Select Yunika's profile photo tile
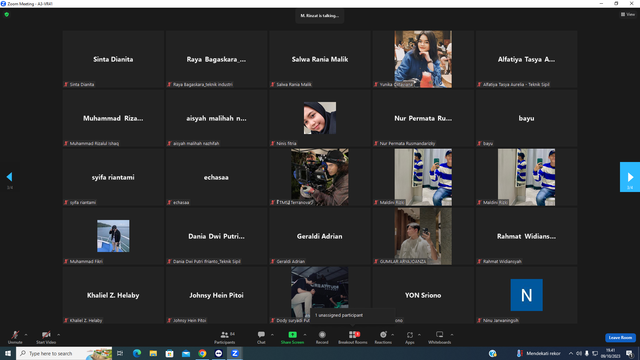Image resolution: width=640 pixels, height=360 pixels. (x=423, y=59)
